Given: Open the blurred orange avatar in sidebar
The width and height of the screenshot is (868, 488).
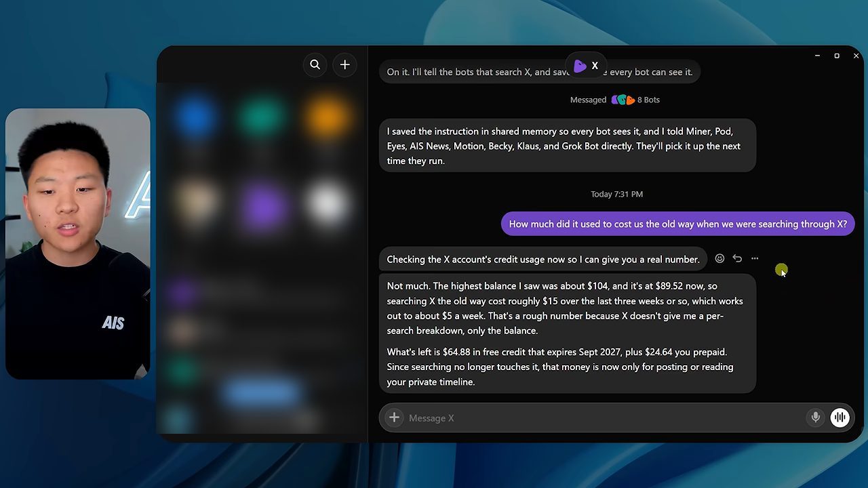Looking at the screenshot, I should coord(328,117).
